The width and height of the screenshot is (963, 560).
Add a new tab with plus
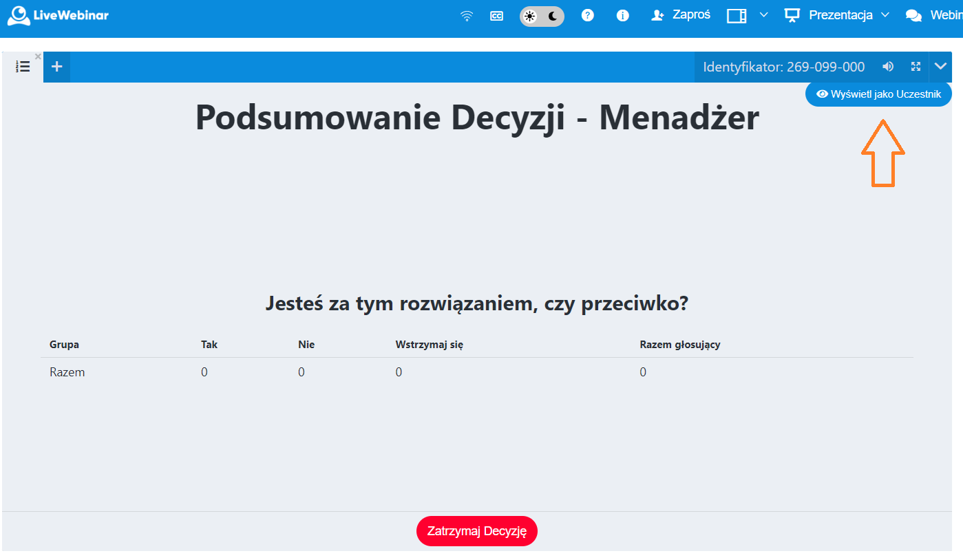[x=57, y=67]
